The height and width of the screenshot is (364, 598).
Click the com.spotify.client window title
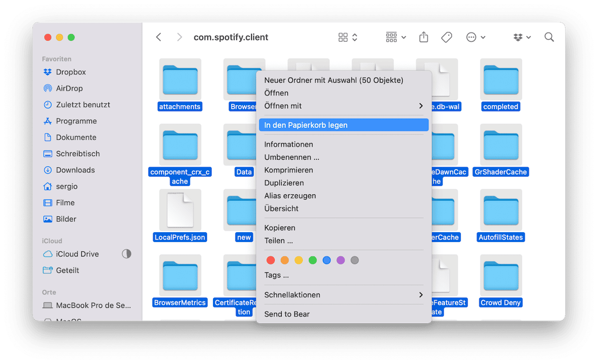[231, 37]
